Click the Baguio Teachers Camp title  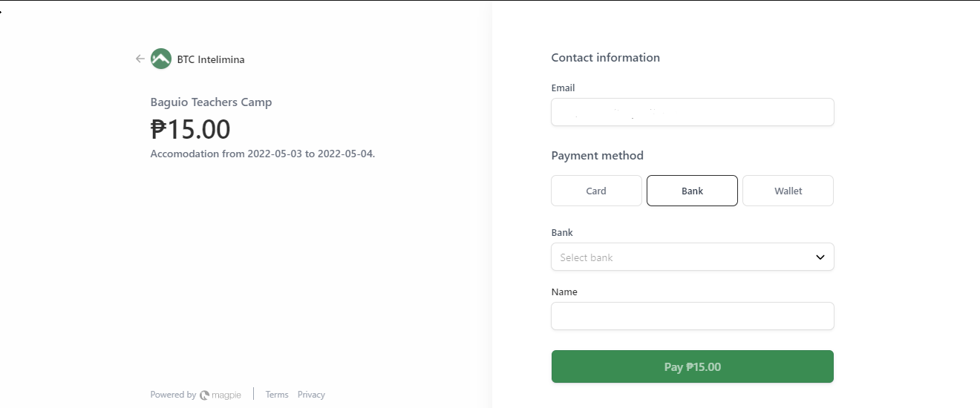[211, 102]
